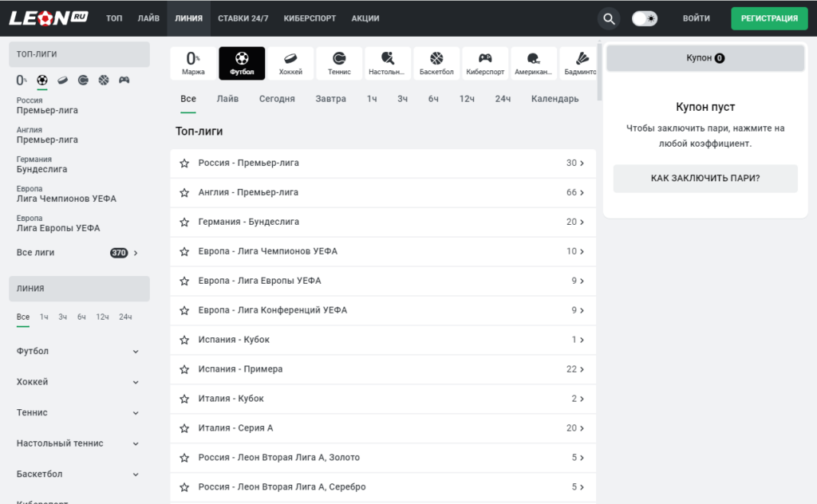Favorite Лига Чемпионов УЕФА with the star
Viewport: 817px width, 504px height.
point(184,251)
